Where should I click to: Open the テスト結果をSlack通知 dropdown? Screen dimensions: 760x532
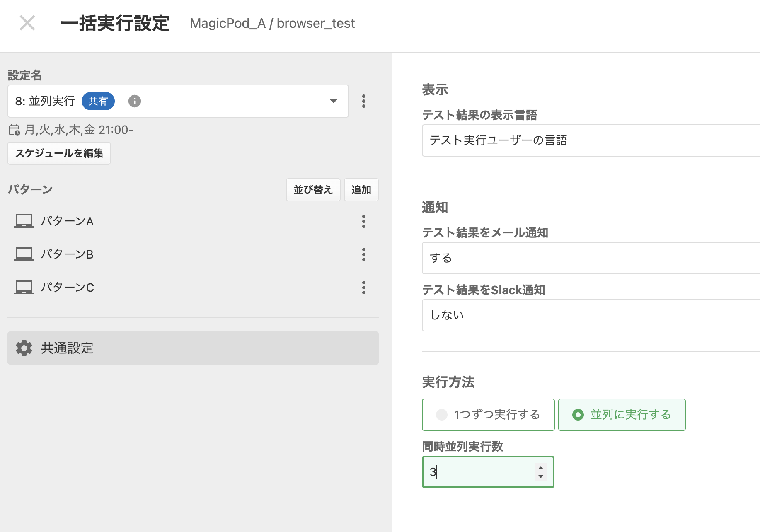click(591, 315)
